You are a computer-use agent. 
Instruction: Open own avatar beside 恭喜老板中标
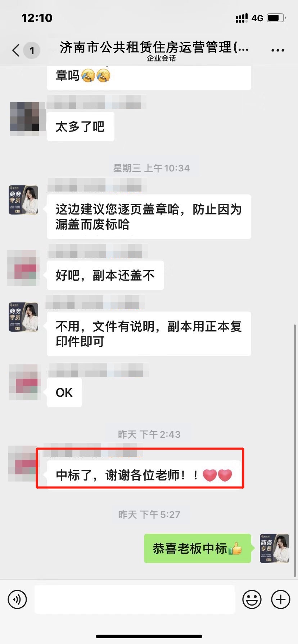coord(275,548)
